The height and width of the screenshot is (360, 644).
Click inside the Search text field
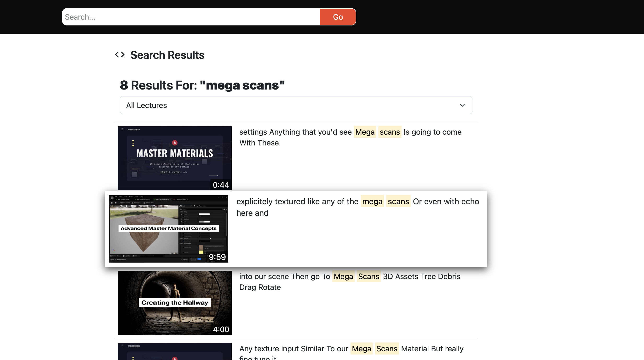pyautogui.click(x=190, y=17)
